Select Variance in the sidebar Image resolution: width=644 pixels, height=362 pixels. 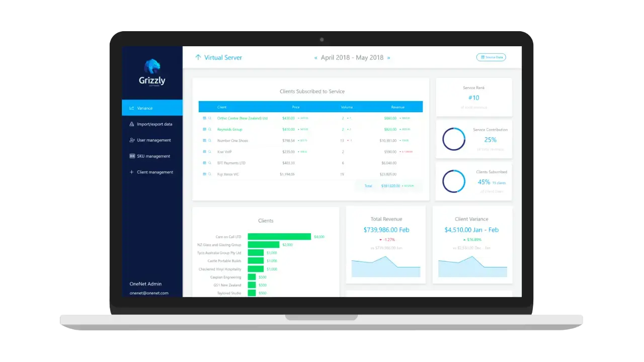tap(144, 108)
